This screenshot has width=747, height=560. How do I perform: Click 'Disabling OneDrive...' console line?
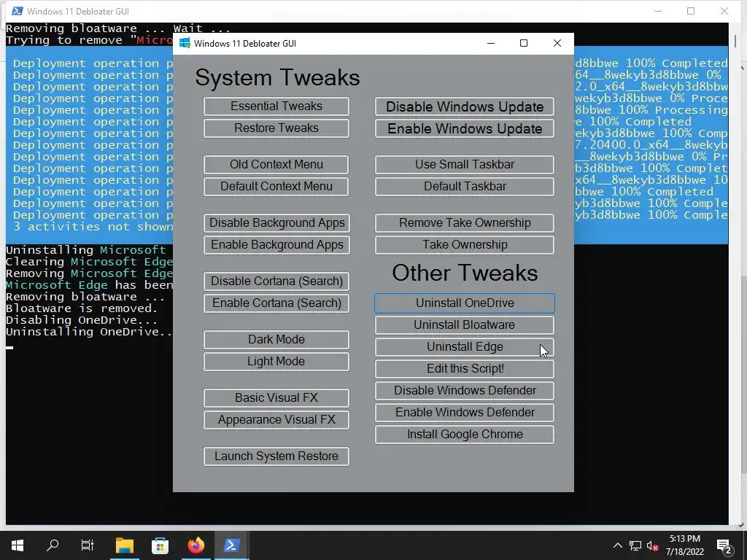(x=82, y=320)
